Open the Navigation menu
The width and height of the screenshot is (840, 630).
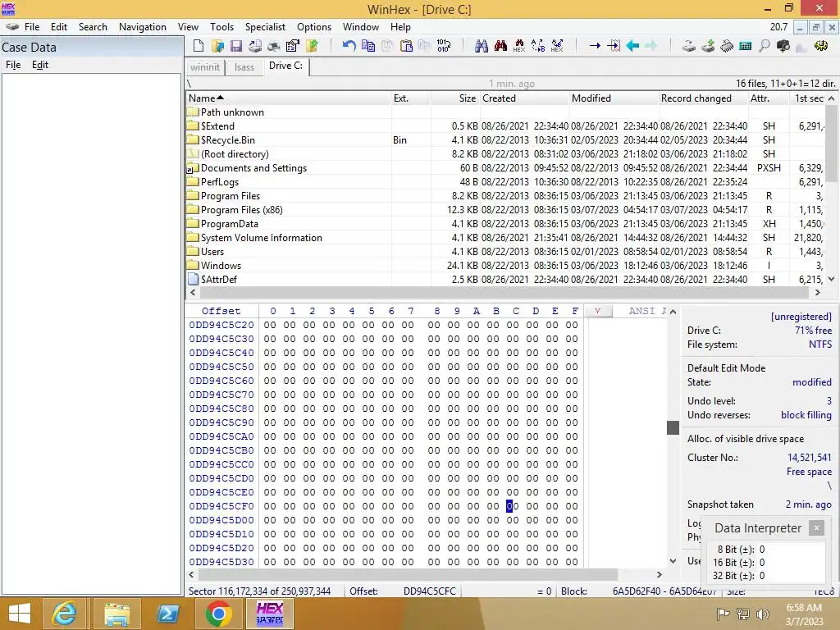143,27
